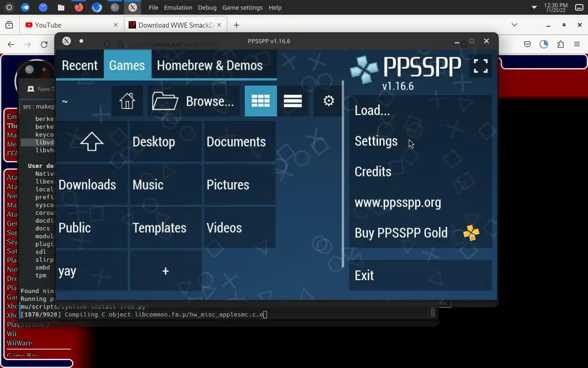The width and height of the screenshot is (588, 368).
Task: Open a new browser tab with plus button
Action: (x=236, y=25)
